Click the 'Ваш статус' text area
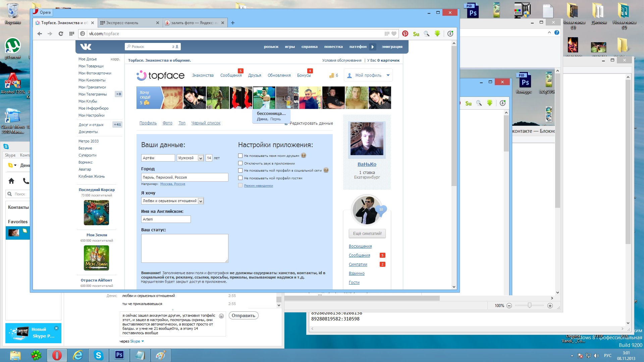The width and height of the screenshot is (644, 362). (x=185, y=248)
